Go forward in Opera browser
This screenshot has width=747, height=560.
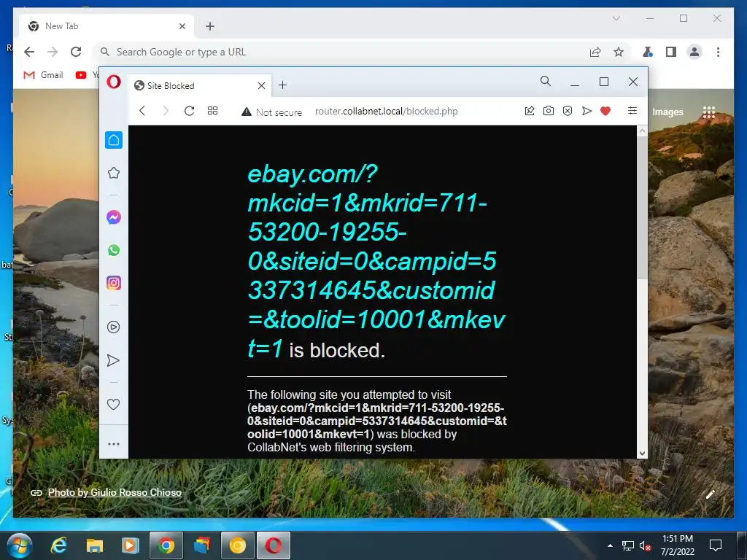166,111
